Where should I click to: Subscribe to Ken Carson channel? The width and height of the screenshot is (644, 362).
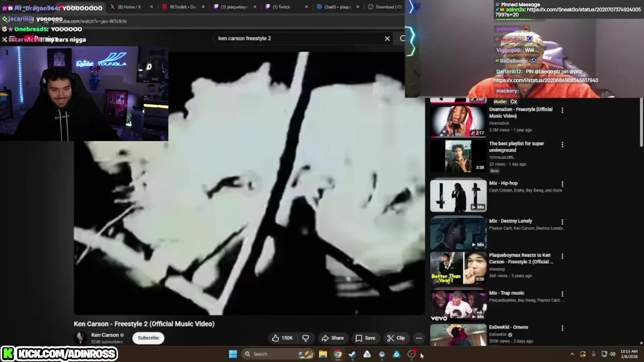pos(148,338)
